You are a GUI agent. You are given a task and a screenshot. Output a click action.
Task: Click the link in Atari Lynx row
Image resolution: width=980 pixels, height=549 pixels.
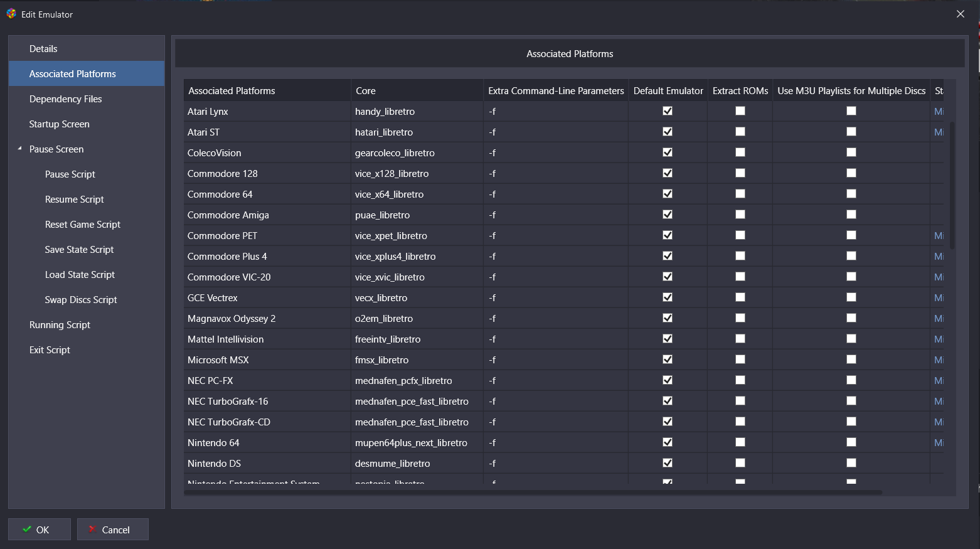[x=939, y=112]
